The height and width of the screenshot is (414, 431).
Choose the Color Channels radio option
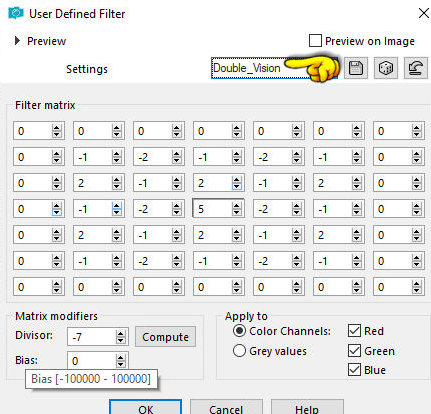(239, 331)
